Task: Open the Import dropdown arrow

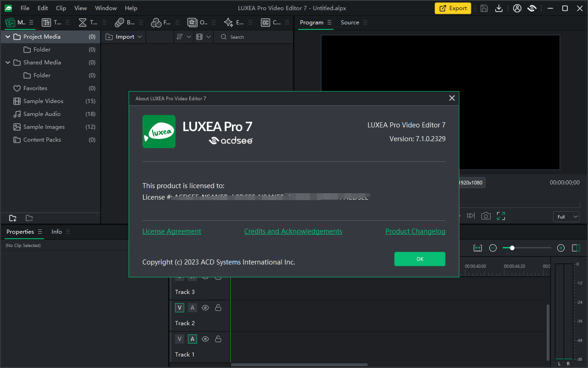Action: pos(140,36)
